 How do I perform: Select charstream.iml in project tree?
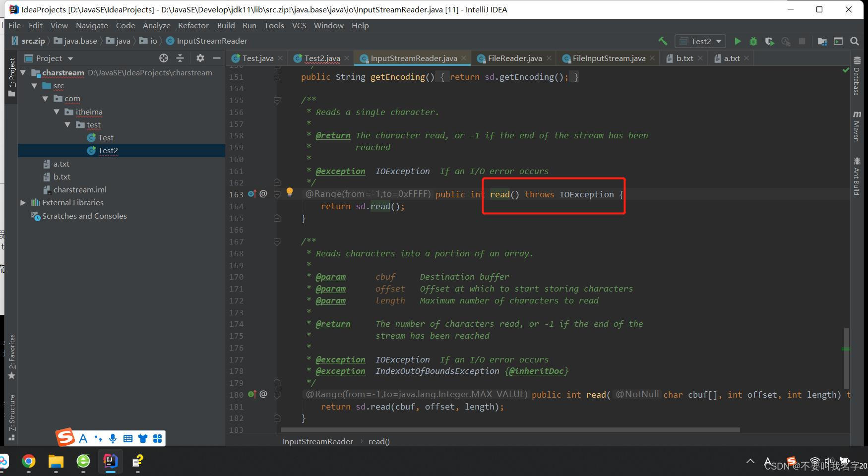80,190
